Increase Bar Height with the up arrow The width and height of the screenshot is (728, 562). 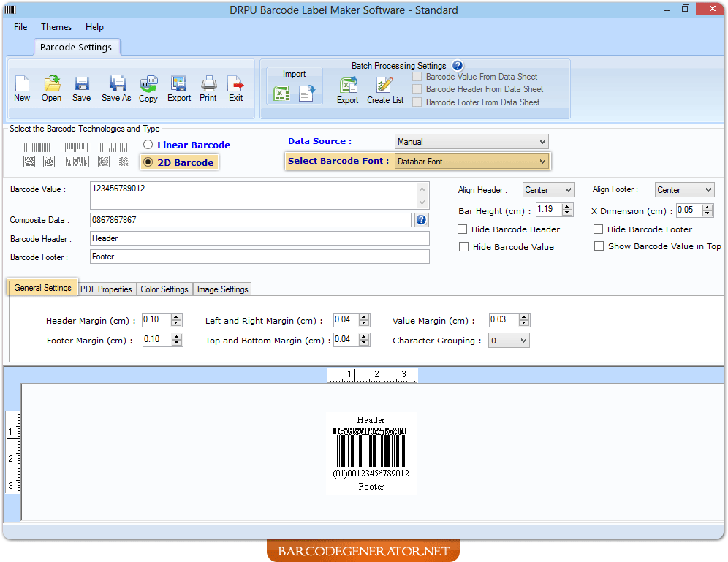(568, 207)
